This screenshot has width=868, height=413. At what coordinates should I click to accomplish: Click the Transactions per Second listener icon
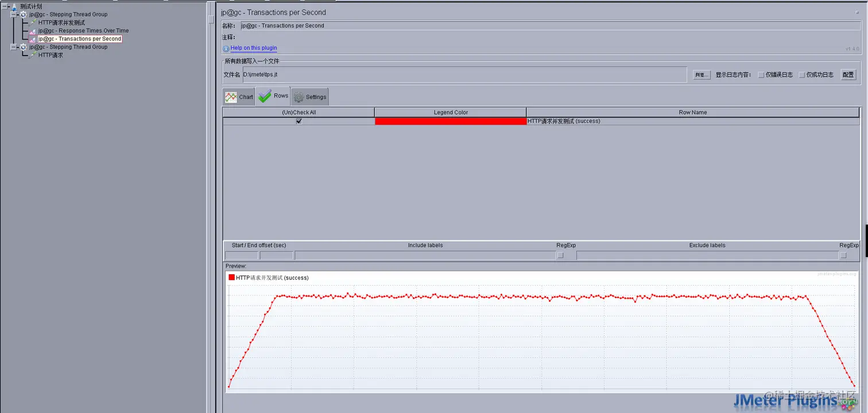point(33,39)
